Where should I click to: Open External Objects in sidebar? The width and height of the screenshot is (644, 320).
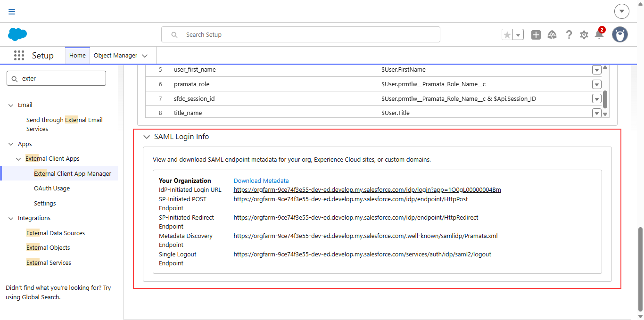pos(48,248)
